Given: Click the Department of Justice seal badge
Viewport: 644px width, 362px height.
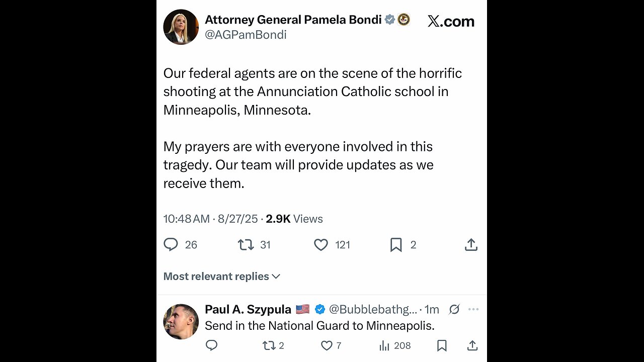Looking at the screenshot, I should tap(404, 20).
